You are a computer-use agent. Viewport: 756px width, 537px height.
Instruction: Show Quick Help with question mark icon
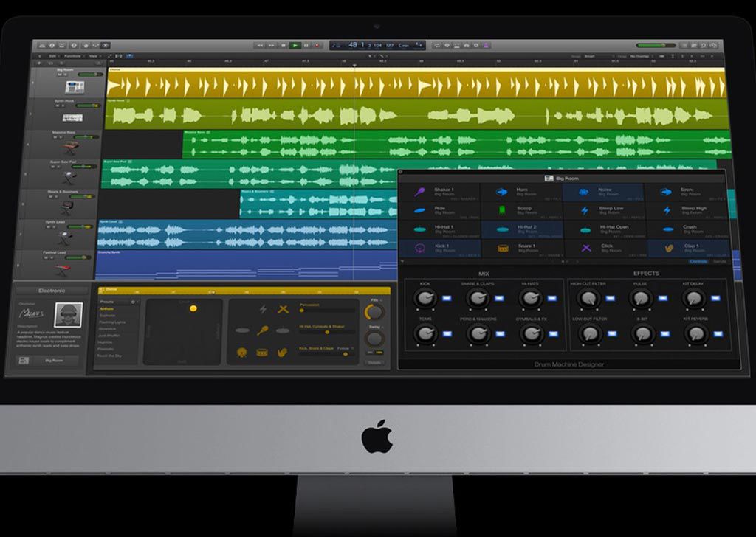pyautogui.click(x=74, y=45)
